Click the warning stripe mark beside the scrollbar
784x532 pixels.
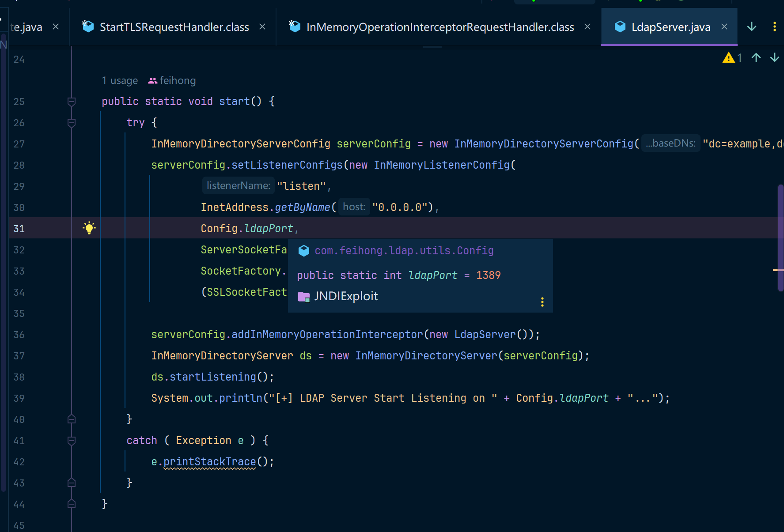coord(778,270)
